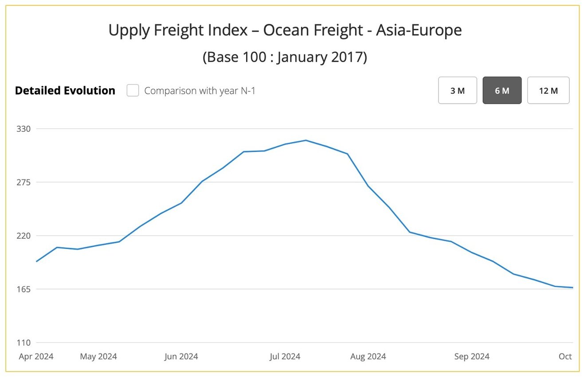
Task: Enable the Comparison with year N-1 checkbox
Action: coord(133,90)
